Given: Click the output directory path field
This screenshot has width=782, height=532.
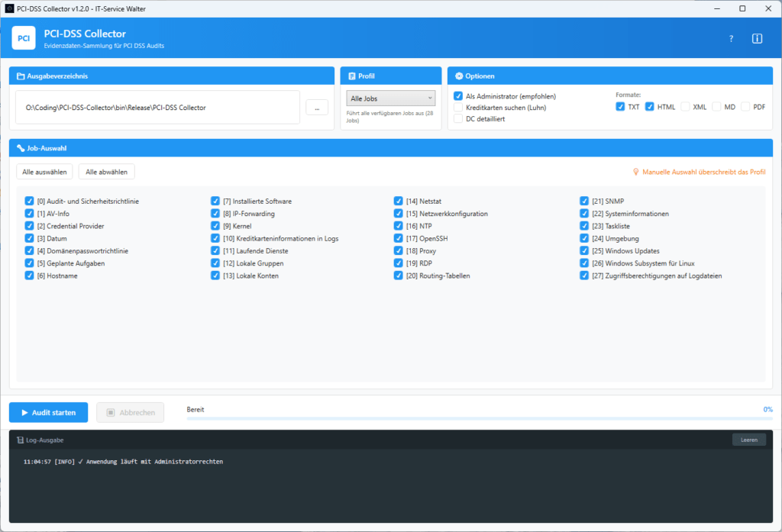Looking at the screenshot, I should pyautogui.click(x=160, y=107).
